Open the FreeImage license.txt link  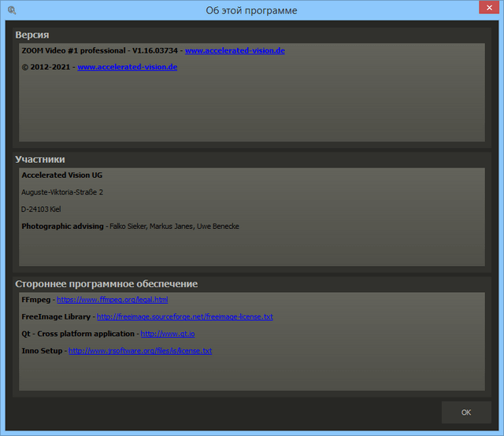tap(185, 317)
